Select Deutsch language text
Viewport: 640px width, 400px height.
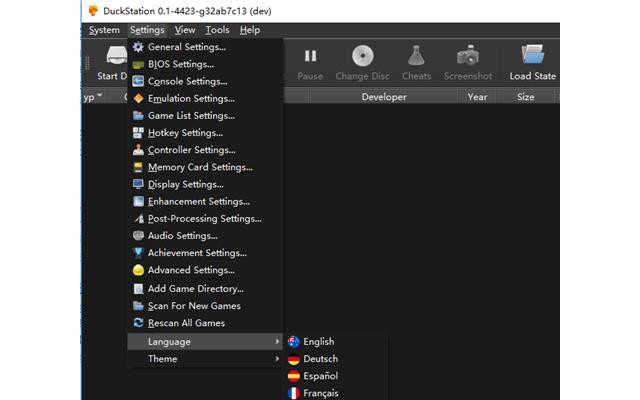320,359
